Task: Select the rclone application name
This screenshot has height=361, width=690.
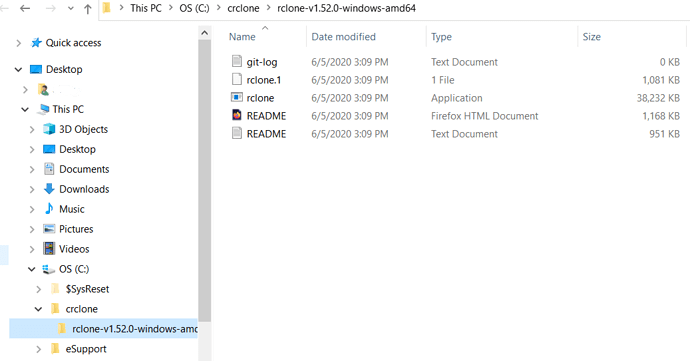Action: click(260, 98)
